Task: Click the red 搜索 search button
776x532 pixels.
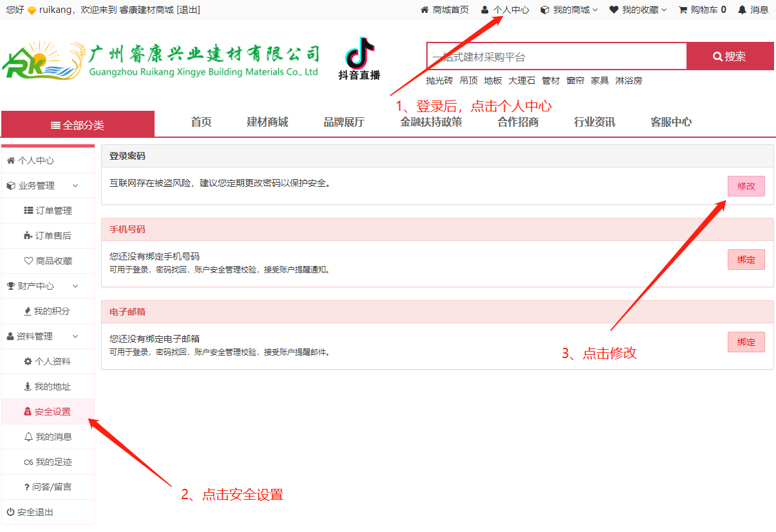Action: [730, 56]
